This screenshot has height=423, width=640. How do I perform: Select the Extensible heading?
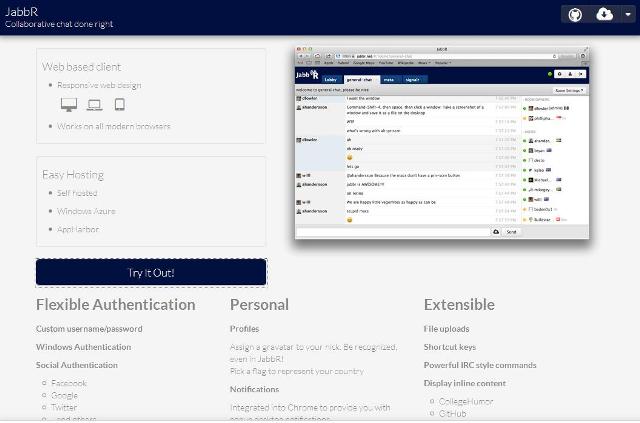459,305
